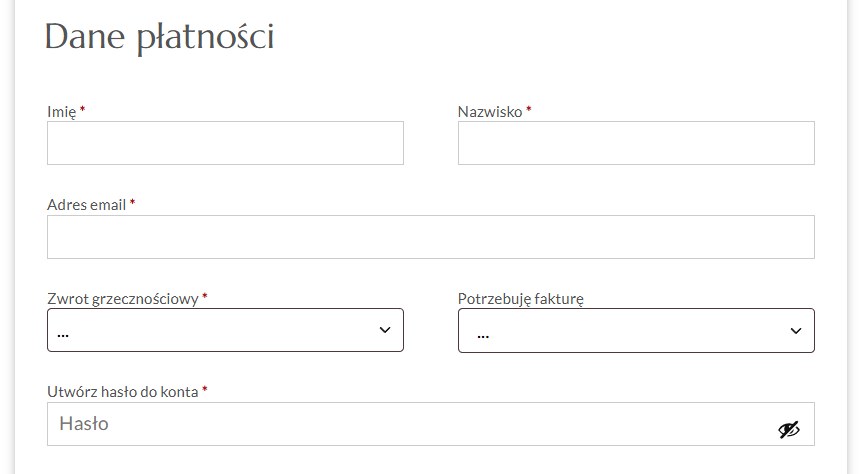Open the Potrzebuję fakturę dropdown

[636, 330]
